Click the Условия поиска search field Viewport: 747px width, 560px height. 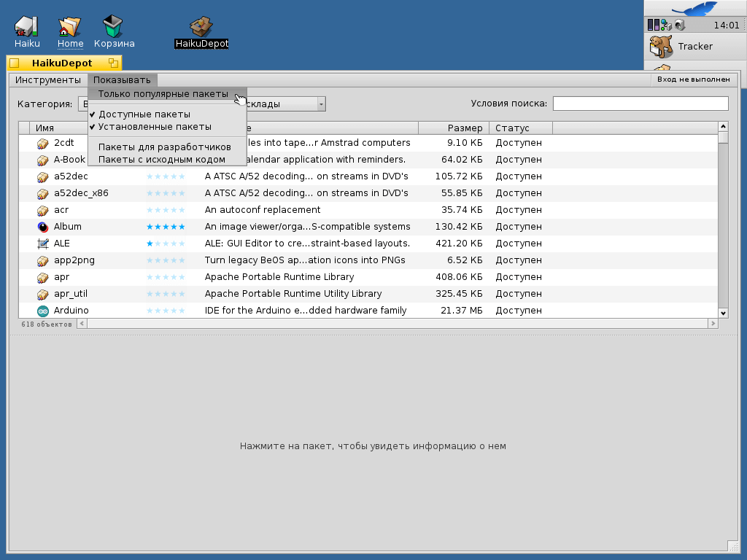pyautogui.click(x=640, y=104)
